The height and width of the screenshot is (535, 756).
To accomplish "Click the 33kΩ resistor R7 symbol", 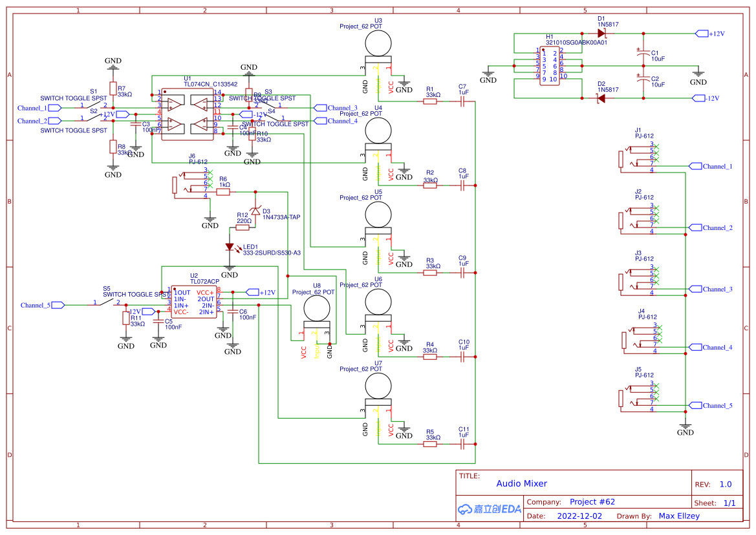I will [x=114, y=89].
